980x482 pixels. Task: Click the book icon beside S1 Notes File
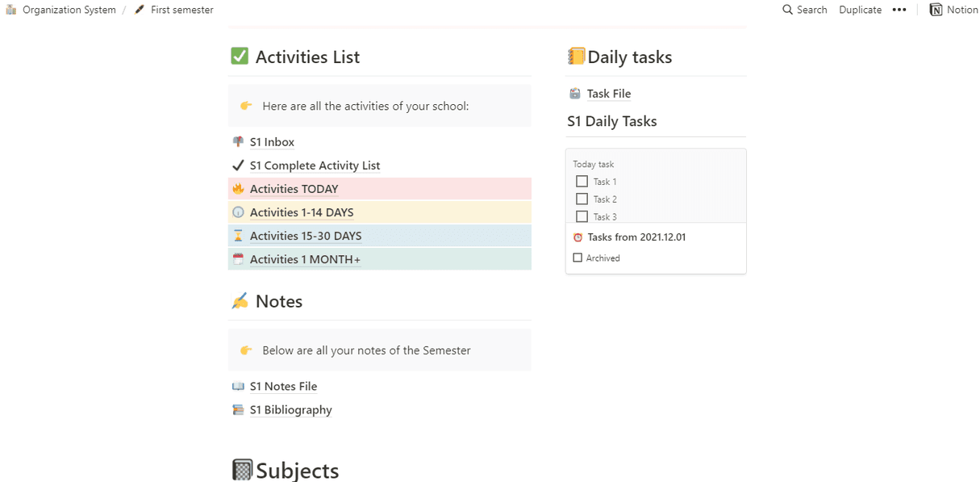[x=237, y=386]
